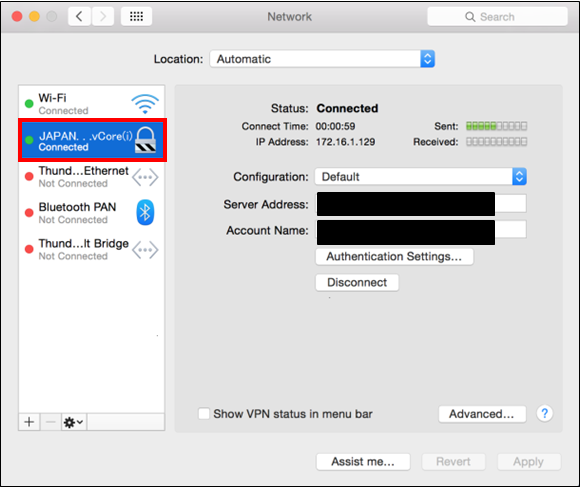581x488 pixels.
Task: Click the Wi-Fi signal icon in sidebar
Action: 145,104
